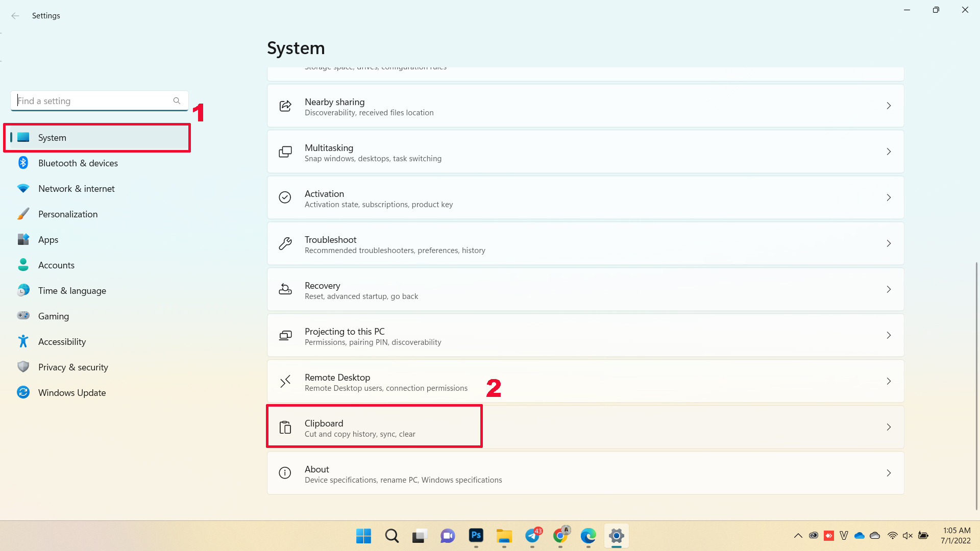The width and height of the screenshot is (980, 551).
Task: Open File Explorer from the taskbar
Action: click(x=504, y=536)
